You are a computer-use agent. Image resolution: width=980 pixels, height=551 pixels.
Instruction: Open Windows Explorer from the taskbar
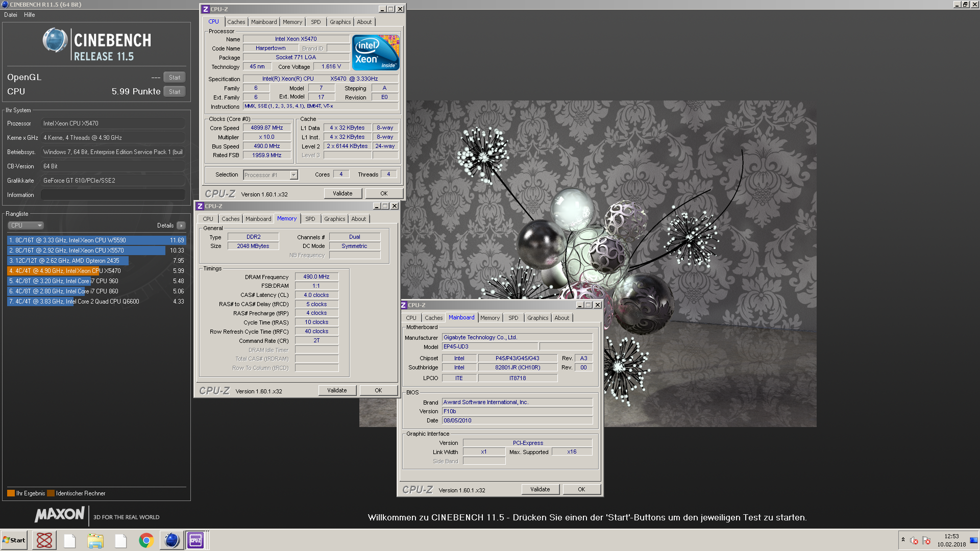click(95, 540)
